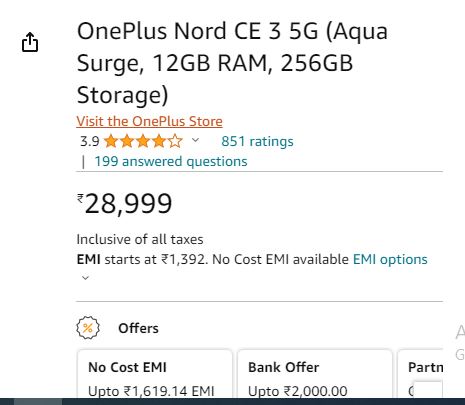Click the Upto ₹1,619.14 EMI text
The height and width of the screenshot is (405, 465).
click(151, 391)
